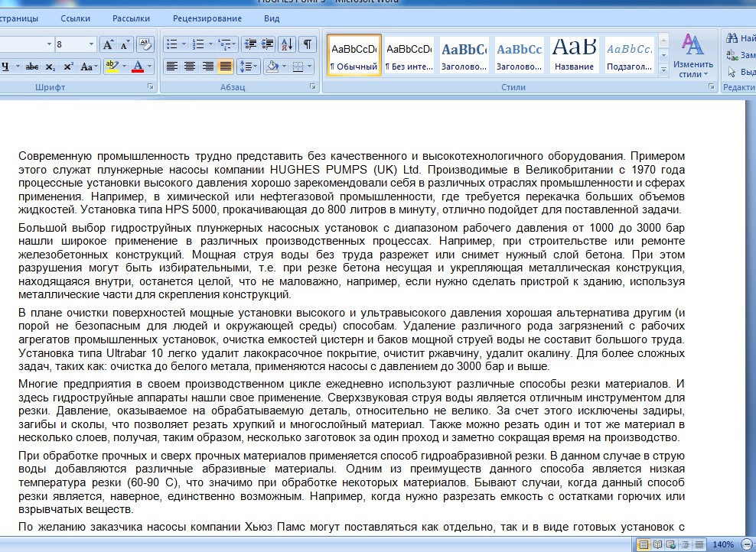Align text to the right
This screenshot has height=552, width=756.
207,67
